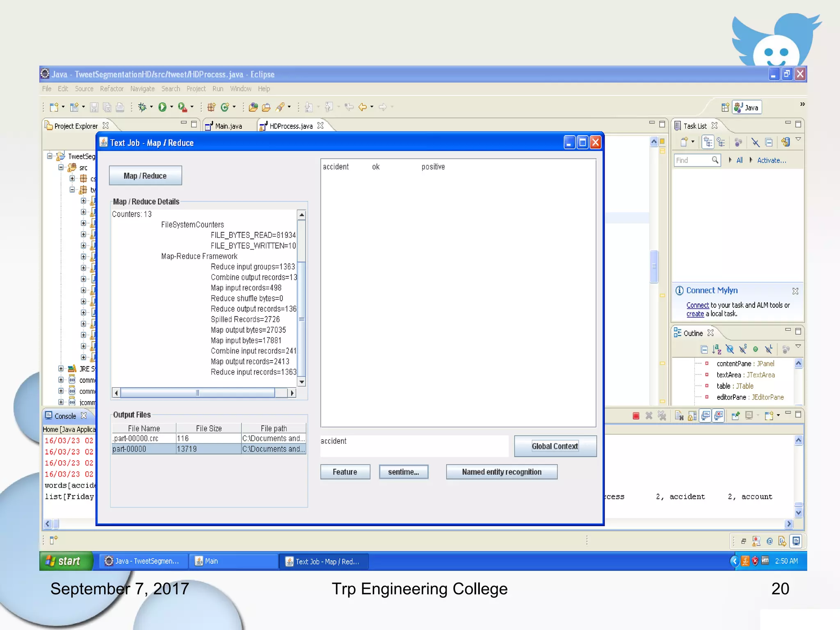Toggle Focus on Workweek in Task List
840x630 pixels.
pos(738,142)
